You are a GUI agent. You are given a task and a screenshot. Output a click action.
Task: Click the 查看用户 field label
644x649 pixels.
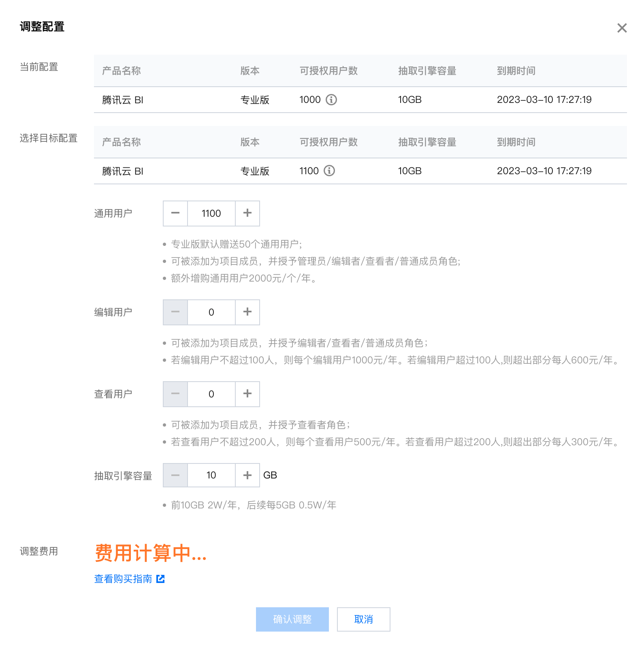tap(113, 394)
